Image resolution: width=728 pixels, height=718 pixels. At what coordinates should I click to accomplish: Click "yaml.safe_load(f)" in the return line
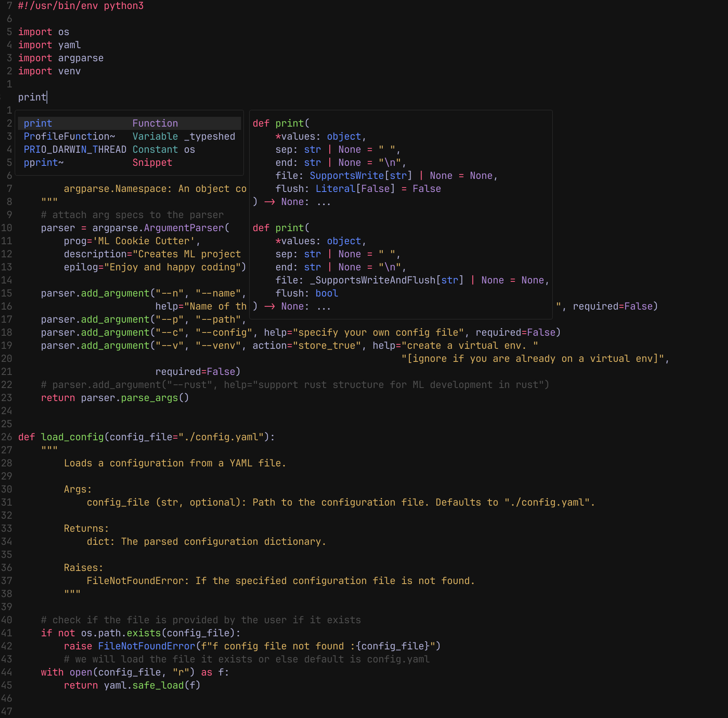tap(152, 685)
